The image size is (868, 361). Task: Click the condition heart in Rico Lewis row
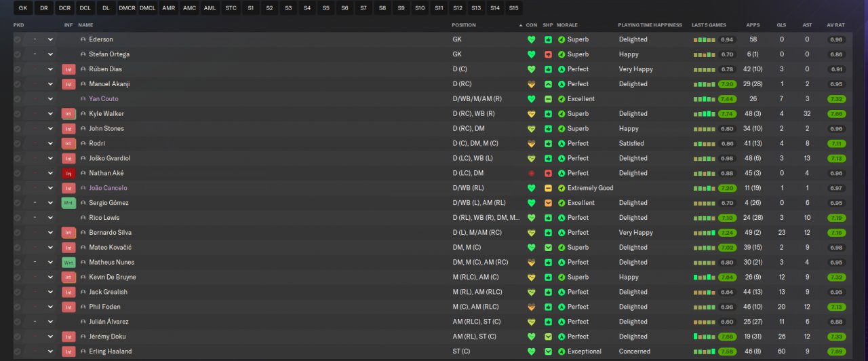point(531,218)
